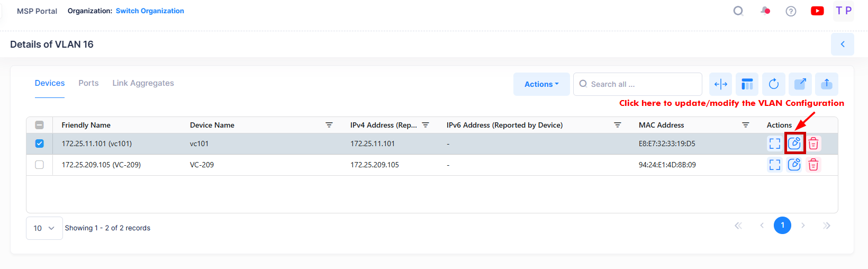Open the YouTube icon in header
This screenshot has height=269, width=868.
tap(817, 11)
